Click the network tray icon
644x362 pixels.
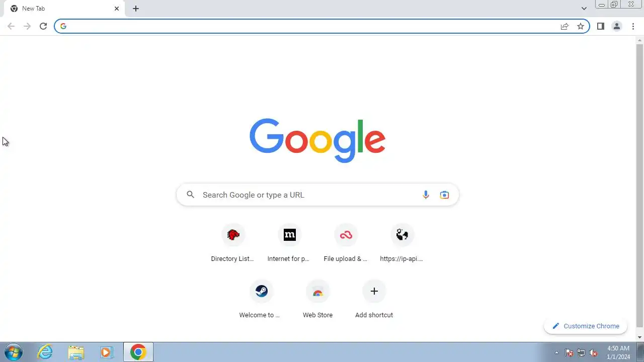point(581,352)
